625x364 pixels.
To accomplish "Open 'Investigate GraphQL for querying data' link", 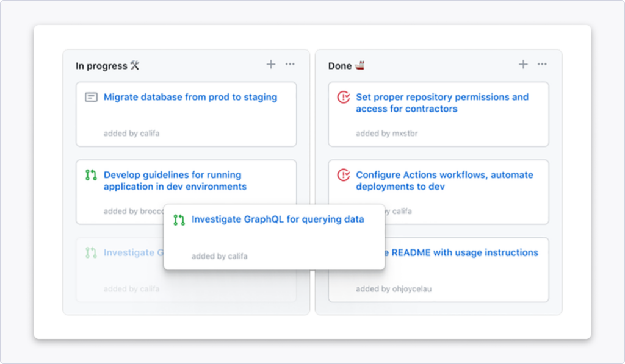I will pyautogui.click(x=278, y=219).
